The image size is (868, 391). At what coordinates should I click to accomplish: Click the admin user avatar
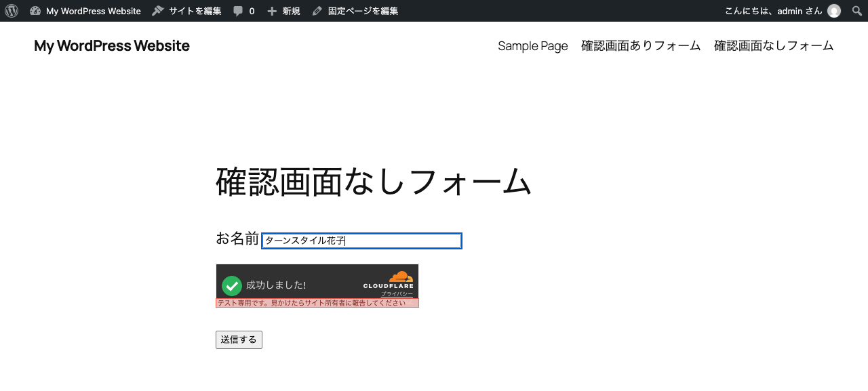pos(834,11)
